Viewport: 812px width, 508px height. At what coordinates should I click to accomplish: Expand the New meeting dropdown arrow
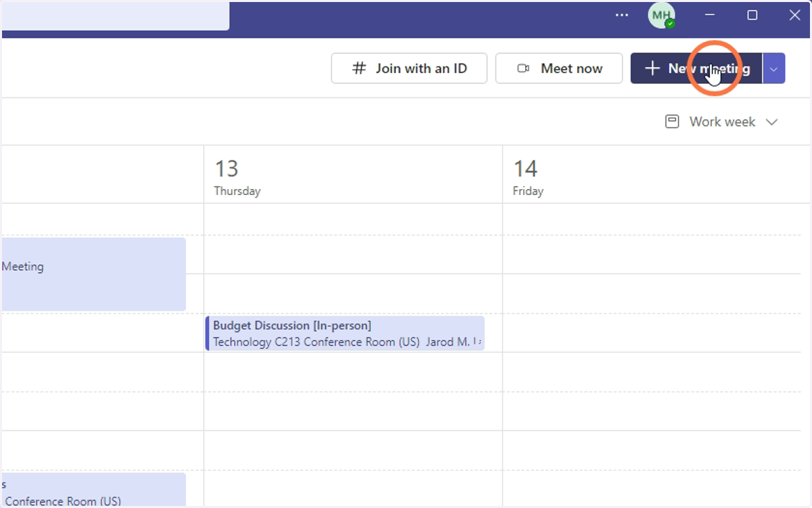click(x=774, y=68)
